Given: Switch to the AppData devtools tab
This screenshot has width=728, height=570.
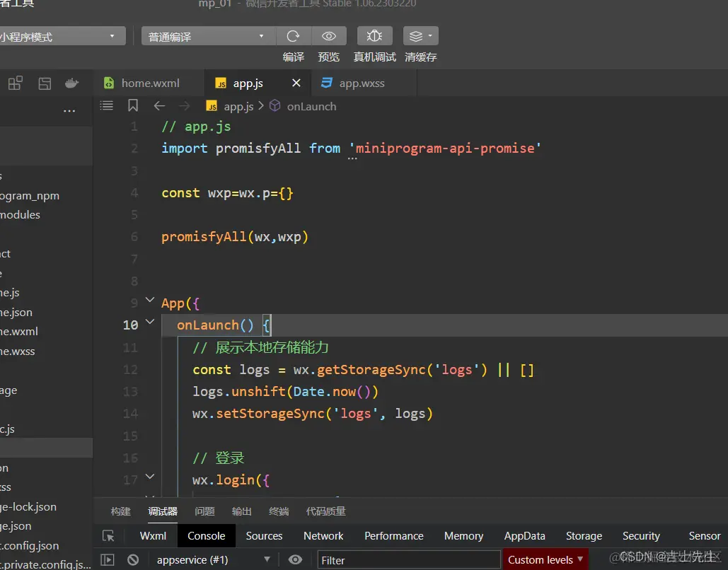Looking at the screenshot, I should pos(525,535).
